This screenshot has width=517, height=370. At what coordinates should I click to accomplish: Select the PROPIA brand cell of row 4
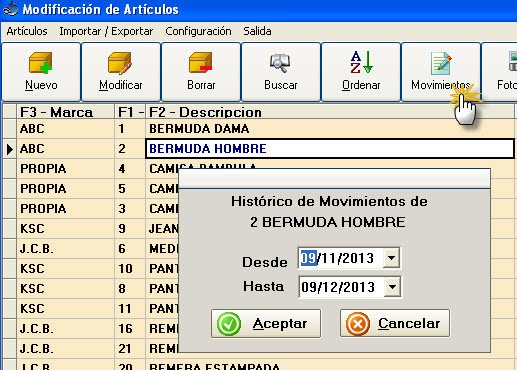[65, 169]
